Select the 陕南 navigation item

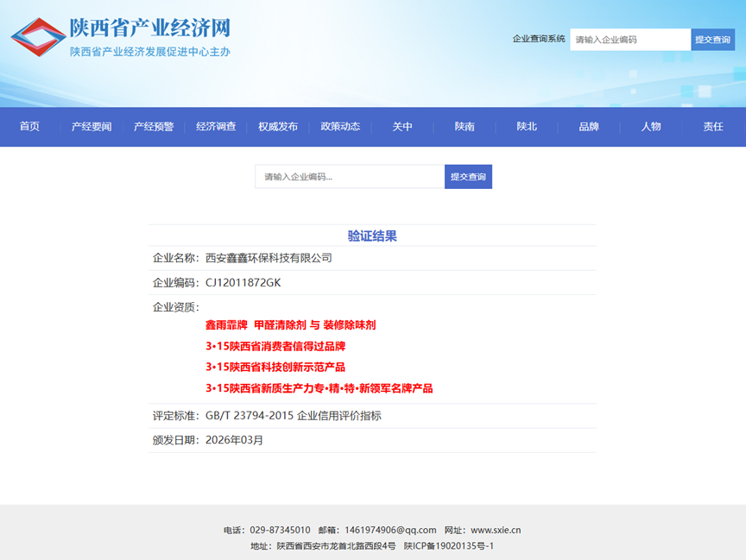(x=465, y=127)
